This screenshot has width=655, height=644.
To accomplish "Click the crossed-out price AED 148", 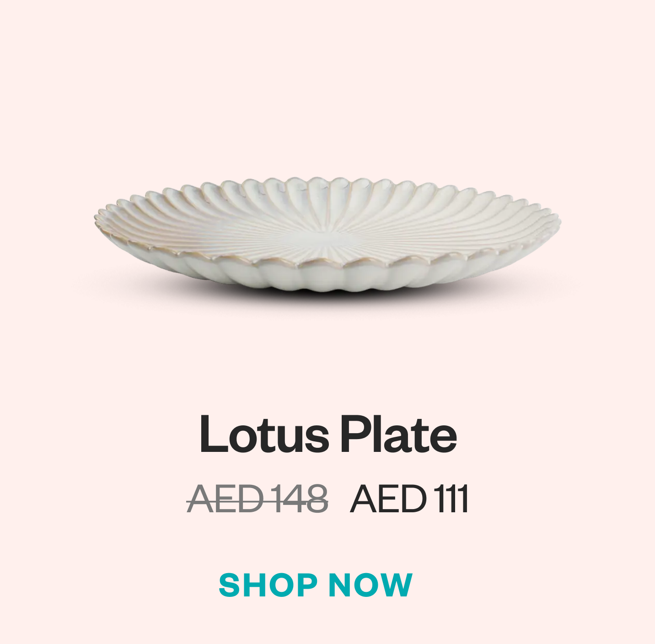I will coord(258,499).
